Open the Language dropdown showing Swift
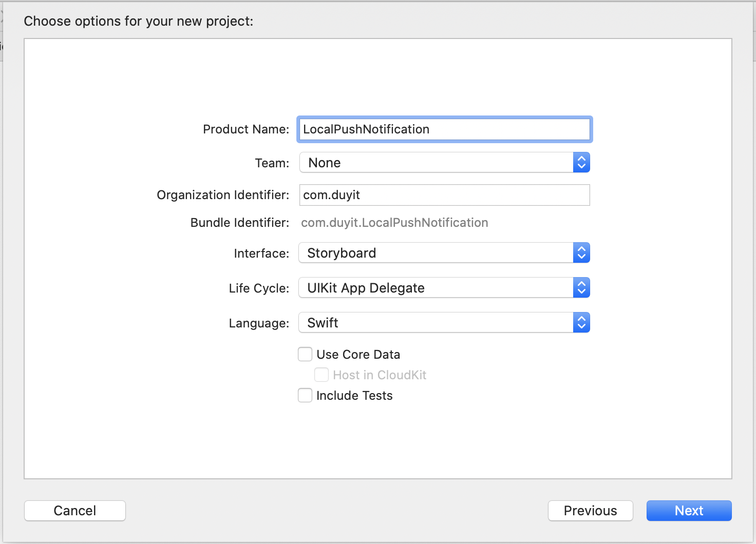The height and width of the screenshot is (544, 756). [437, 323]
